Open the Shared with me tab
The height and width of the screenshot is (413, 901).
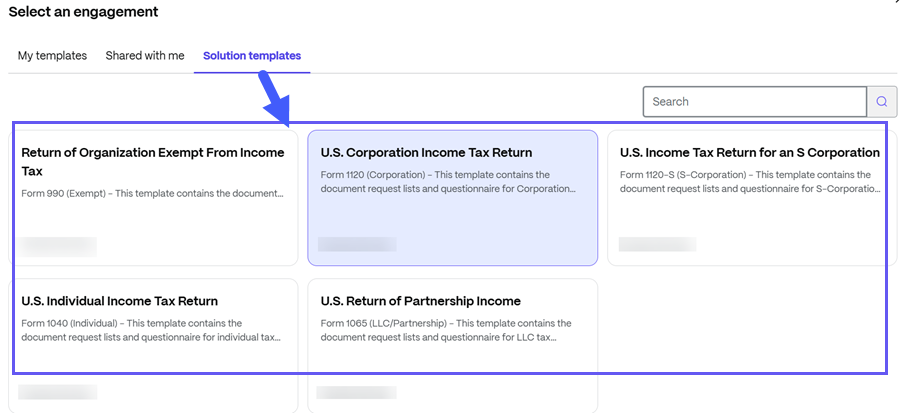coord(145,56)
